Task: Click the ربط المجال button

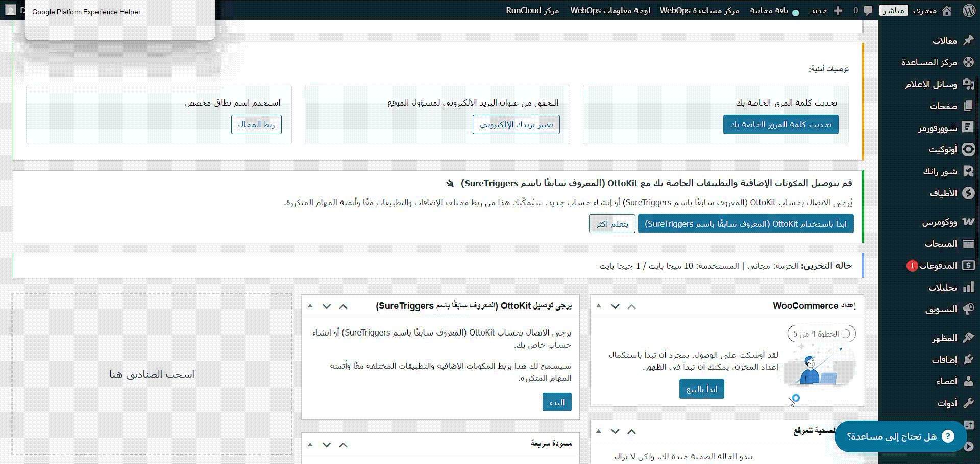Action: coord(256,124)
